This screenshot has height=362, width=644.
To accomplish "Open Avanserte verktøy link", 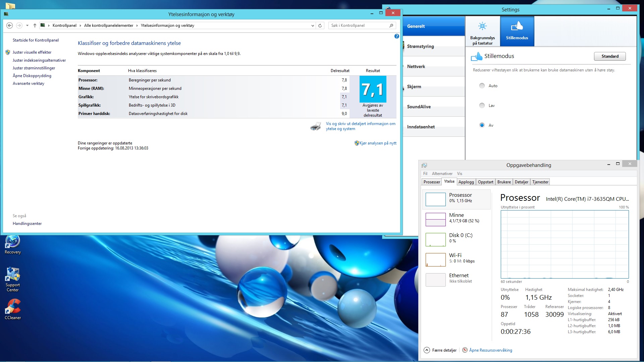I will [x=29, y=83].
